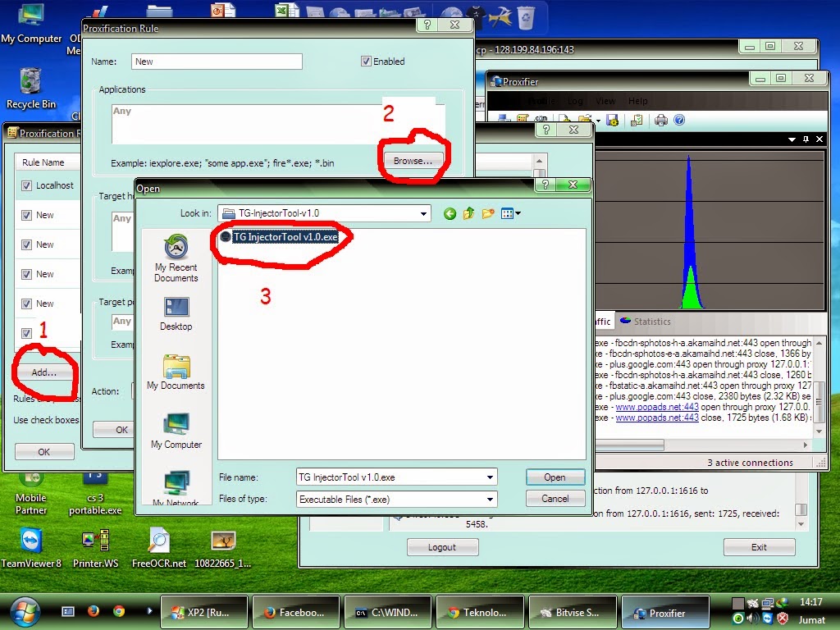The width and height of the screenshot is (840, 630).
Task: Open View menu in Proxifier
Action: pyautogui.click(x=605, y=101)
